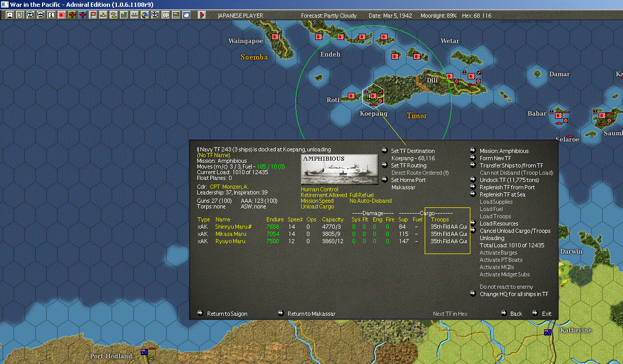Select ship Shinryu Maru in the list
The width and height of the screenshot is (623, 364).
coord(233,227)
